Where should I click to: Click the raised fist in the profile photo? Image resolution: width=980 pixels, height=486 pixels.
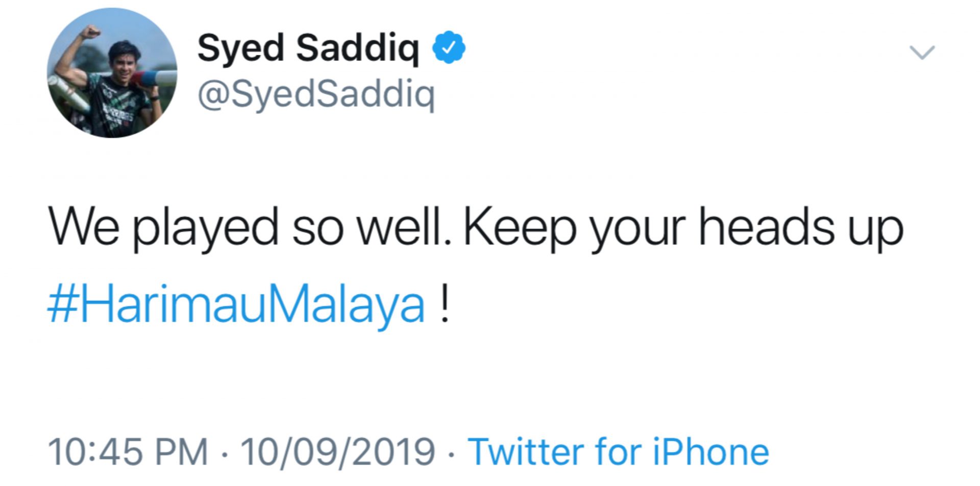(x=92, y=32)
